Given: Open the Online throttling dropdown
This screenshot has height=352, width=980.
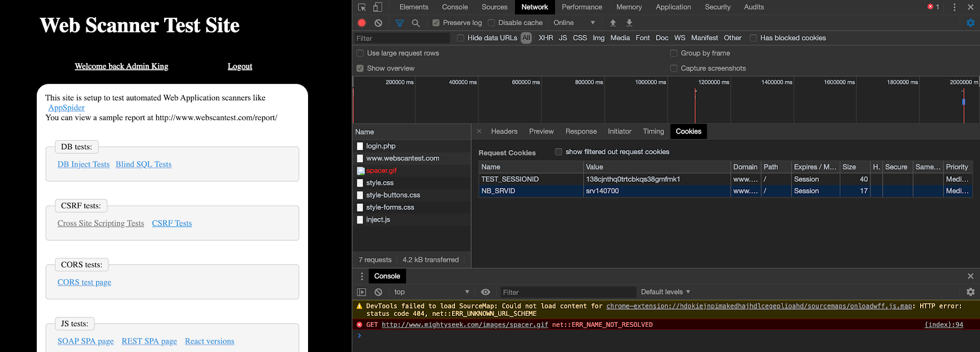Looking at the screenshot, I should (x=574, y=23).
